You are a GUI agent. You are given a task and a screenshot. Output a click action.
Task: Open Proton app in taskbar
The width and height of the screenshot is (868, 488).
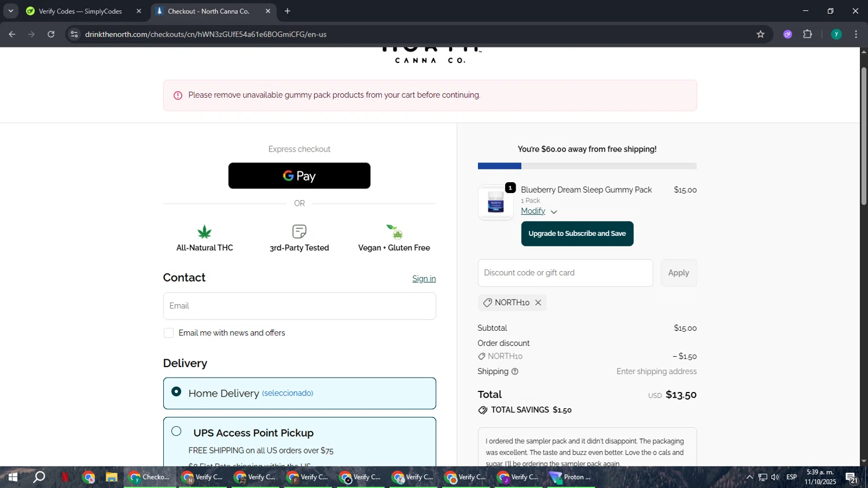click(572, 477)
